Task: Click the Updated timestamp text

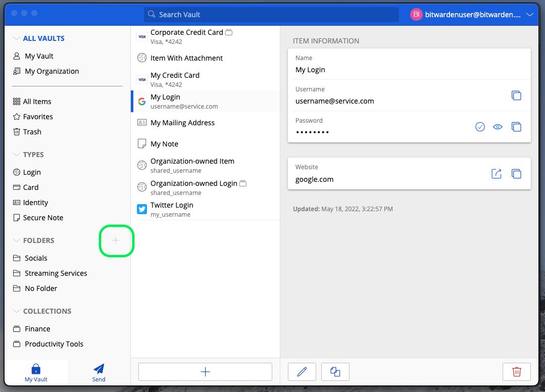Action: pos(343,209)
